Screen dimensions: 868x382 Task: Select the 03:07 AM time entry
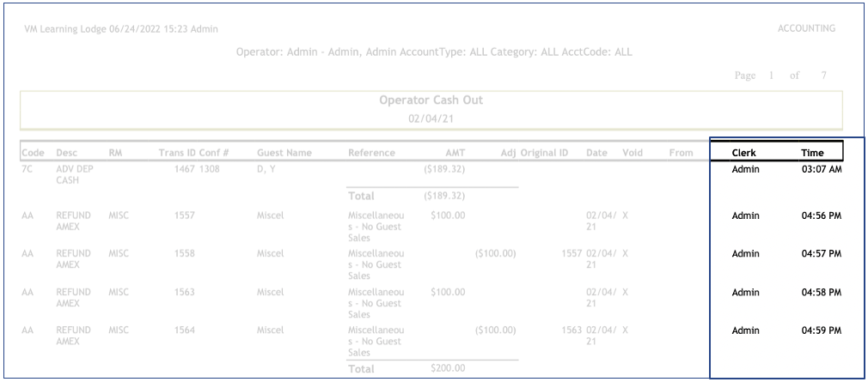(x=821, y=169)
